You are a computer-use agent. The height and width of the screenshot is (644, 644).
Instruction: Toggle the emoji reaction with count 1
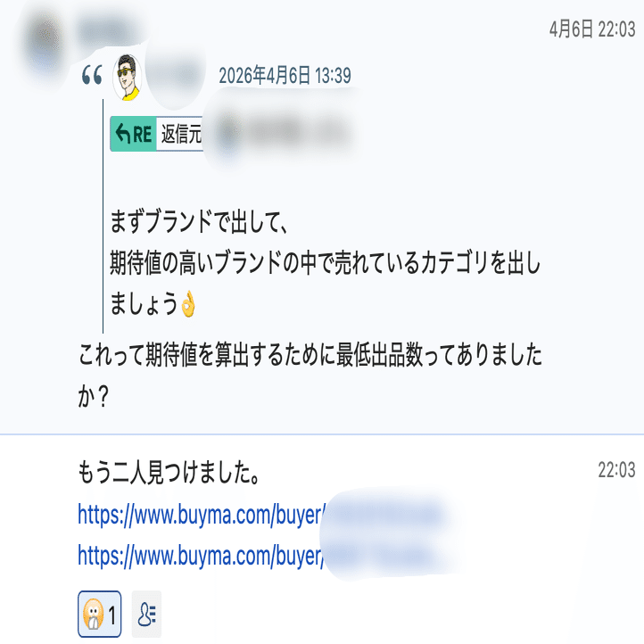[x=99, y=614]
